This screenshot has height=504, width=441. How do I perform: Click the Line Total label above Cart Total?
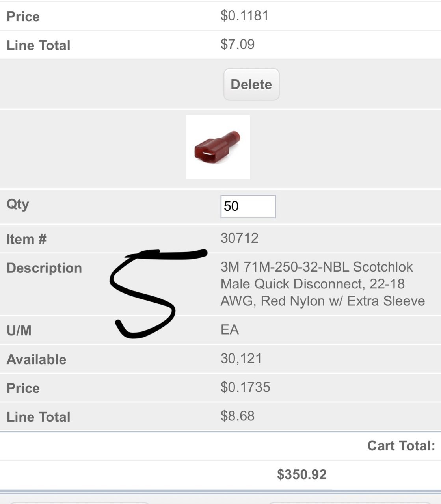(38, 417)
